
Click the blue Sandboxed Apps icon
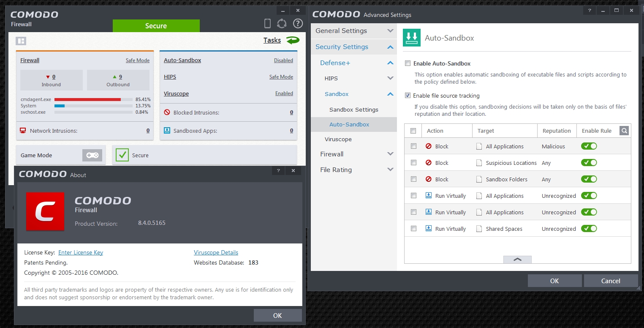click(x=166, y=131)
